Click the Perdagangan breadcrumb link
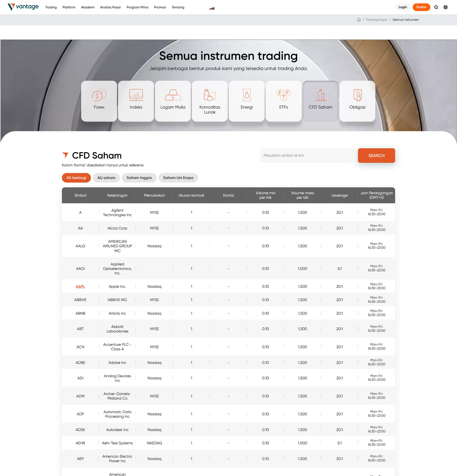Image resolution: width=457 pixels, height=476 pixels. (x=377, y=20)
